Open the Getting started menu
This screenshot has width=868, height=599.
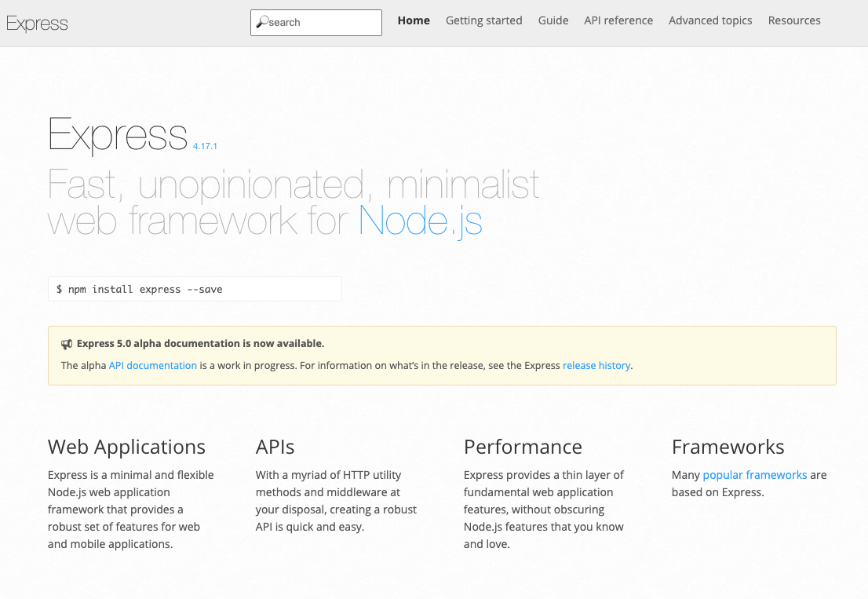point(483,20)
